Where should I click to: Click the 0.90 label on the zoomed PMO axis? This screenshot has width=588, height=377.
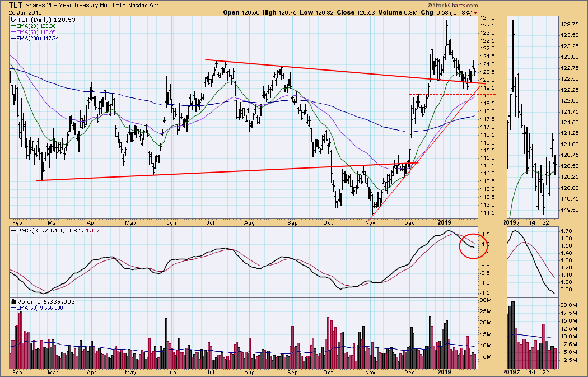(567, 289)
